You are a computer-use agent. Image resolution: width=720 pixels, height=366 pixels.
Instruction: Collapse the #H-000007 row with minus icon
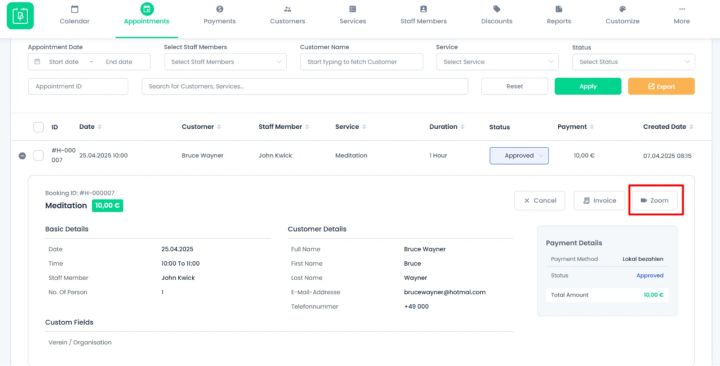[x=22, y=156]
